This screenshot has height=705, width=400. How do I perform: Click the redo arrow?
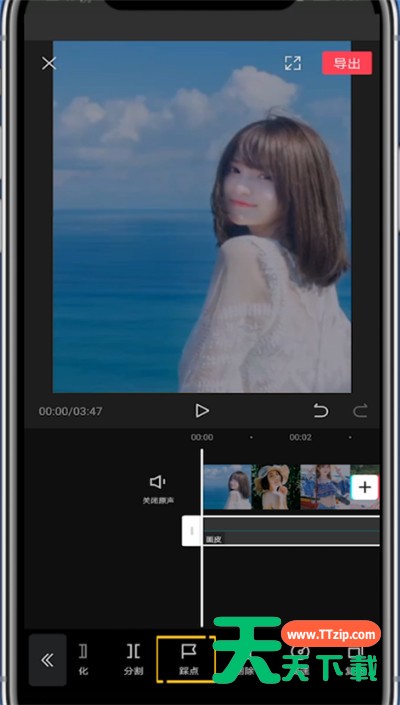360,411
